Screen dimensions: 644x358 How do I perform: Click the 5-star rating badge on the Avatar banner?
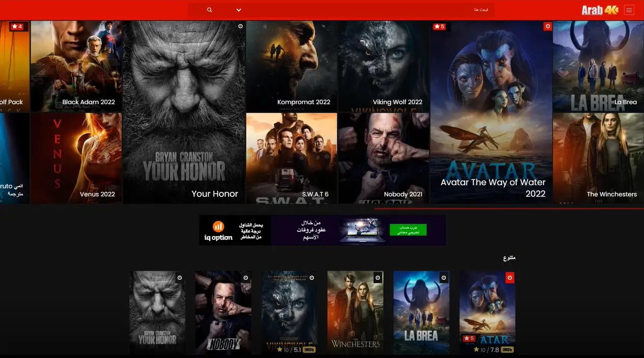(x=439, y=26)
